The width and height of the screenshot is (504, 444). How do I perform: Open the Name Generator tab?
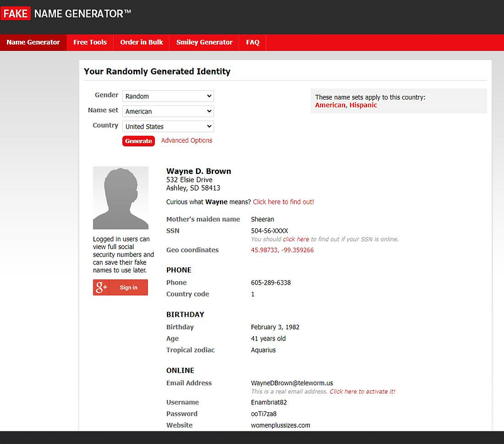[x=33, y=42]
